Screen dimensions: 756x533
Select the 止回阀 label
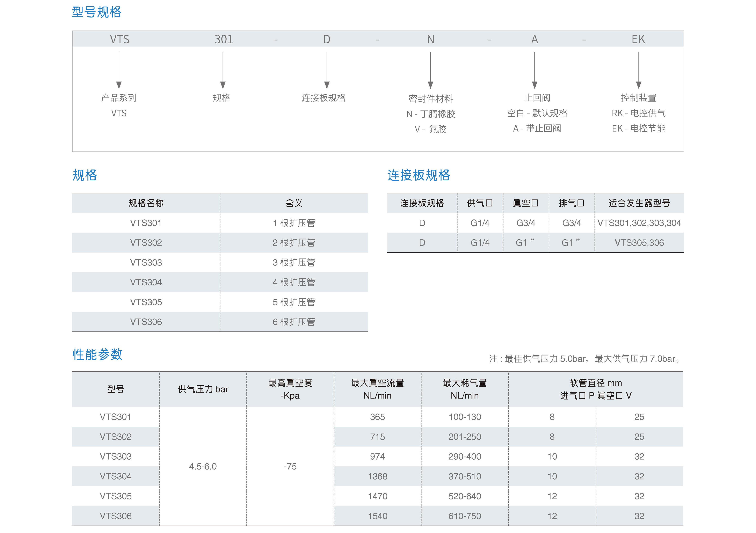[537, 98]
